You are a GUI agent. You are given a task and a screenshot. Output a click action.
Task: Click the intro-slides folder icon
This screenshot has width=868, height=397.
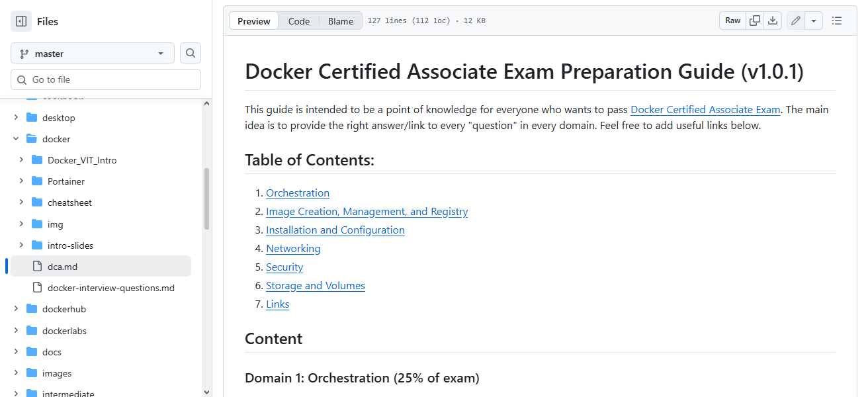37,245
